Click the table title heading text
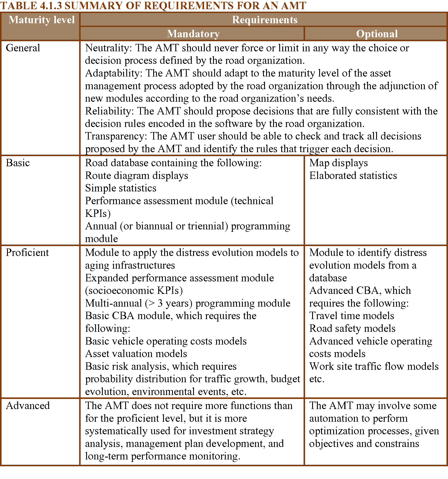The height and width of the screenshot is (479, 448). (153, 6)
